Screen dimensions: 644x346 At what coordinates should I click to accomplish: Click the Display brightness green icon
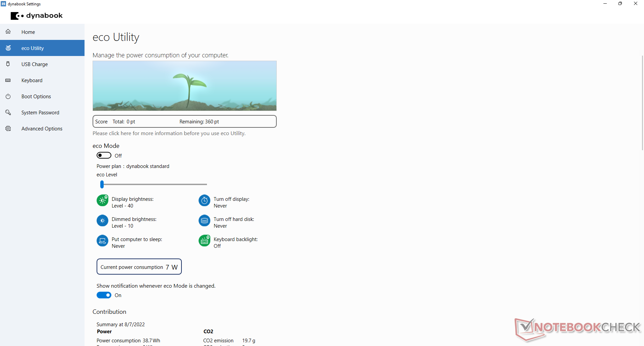(102, 200)
